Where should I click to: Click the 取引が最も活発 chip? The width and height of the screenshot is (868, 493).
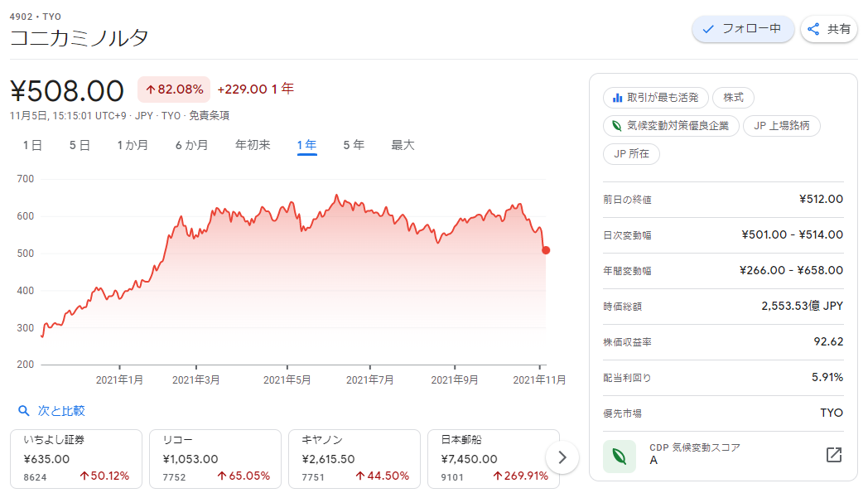[x=655, y=98]
